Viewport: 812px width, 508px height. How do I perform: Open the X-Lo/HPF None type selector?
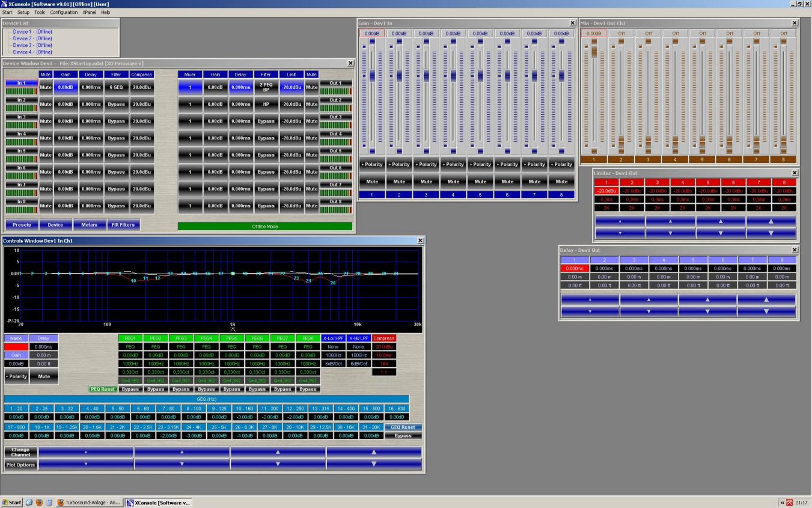tap(334, 346)
